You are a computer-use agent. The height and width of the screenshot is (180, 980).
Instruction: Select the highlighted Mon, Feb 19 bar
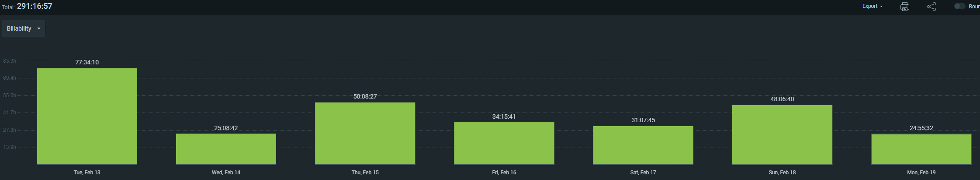coord(921,149)
